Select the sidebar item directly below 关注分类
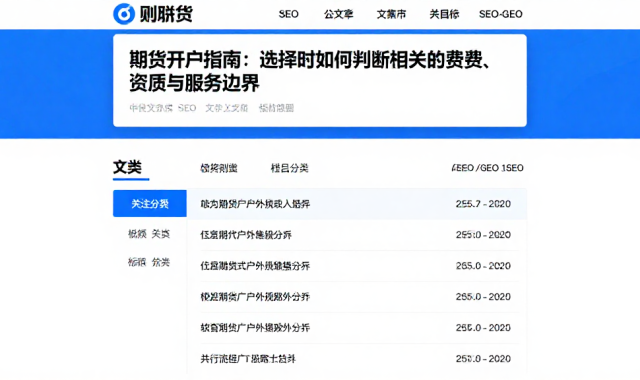Viewport: 640px width, 380px height. tap(149, 234)
